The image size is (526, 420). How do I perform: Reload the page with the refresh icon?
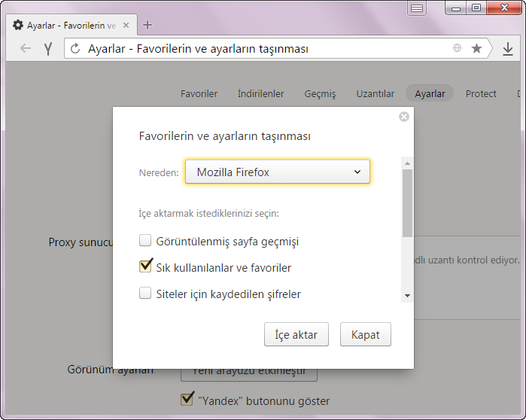pyautogui.click(x=75, y=49)
